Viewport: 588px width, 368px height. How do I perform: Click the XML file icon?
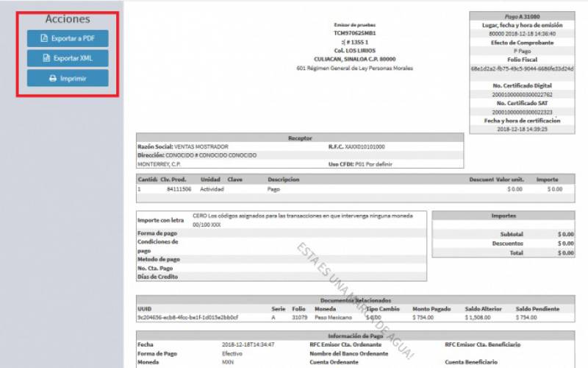46,58
